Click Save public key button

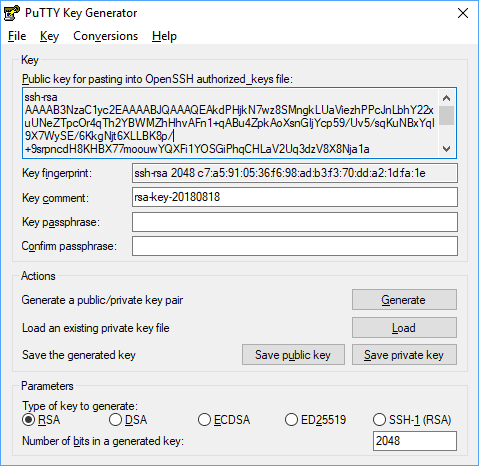(x=293, y=355)
